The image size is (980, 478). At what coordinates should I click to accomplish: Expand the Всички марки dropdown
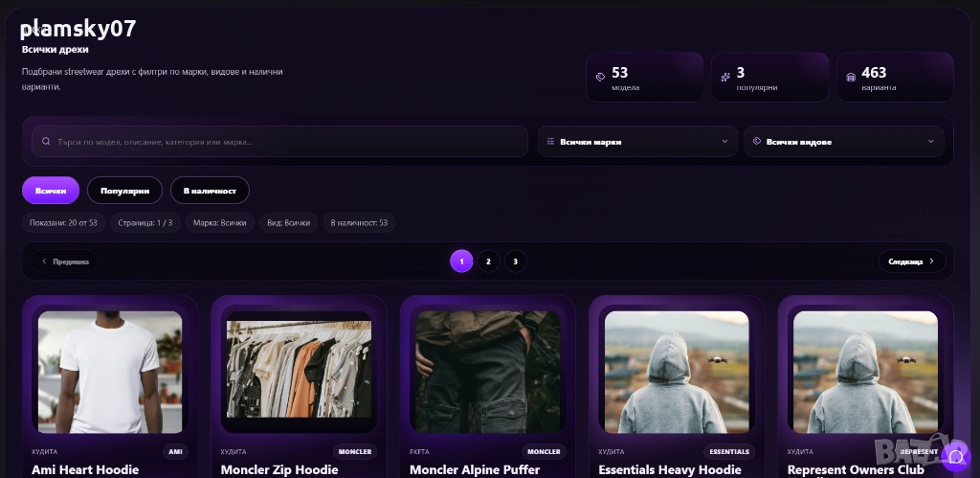[637, 142]
